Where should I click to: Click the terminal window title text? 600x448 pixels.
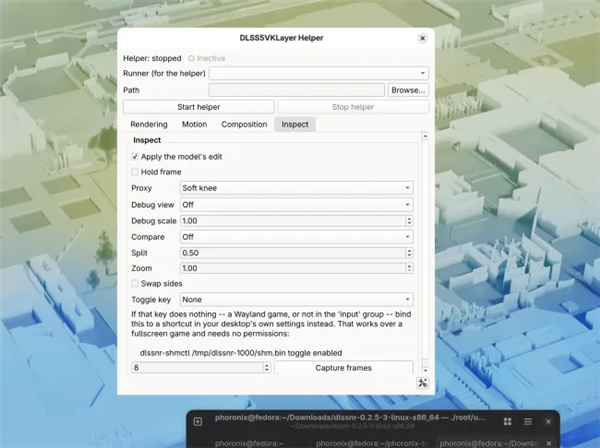click(350, 417)
